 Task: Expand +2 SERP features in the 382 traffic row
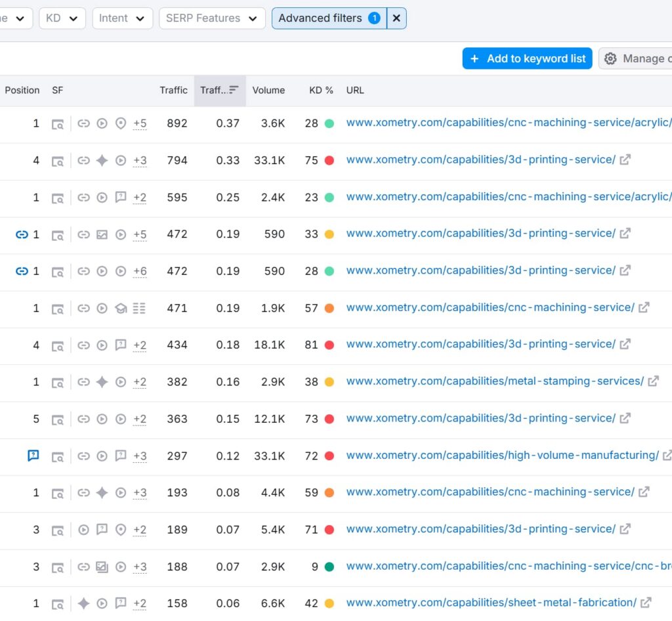tap(140, 382)
